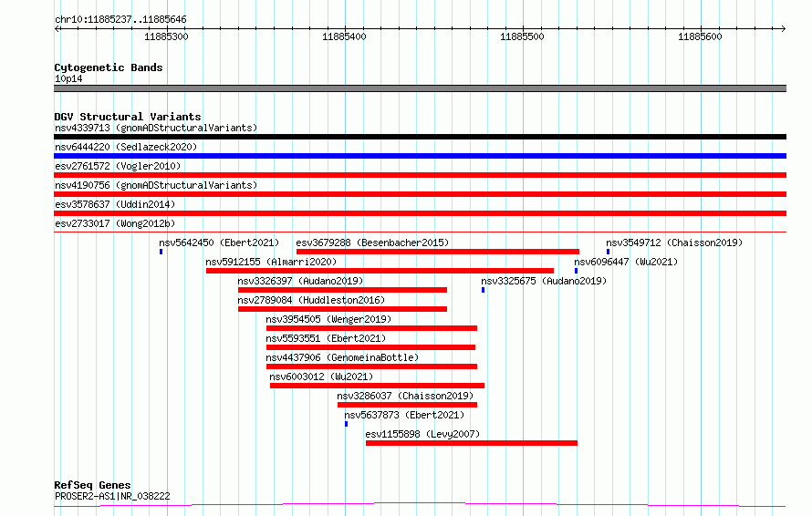
Task: Select the gray 10p14 cytogenetic band
Action: 420,88
